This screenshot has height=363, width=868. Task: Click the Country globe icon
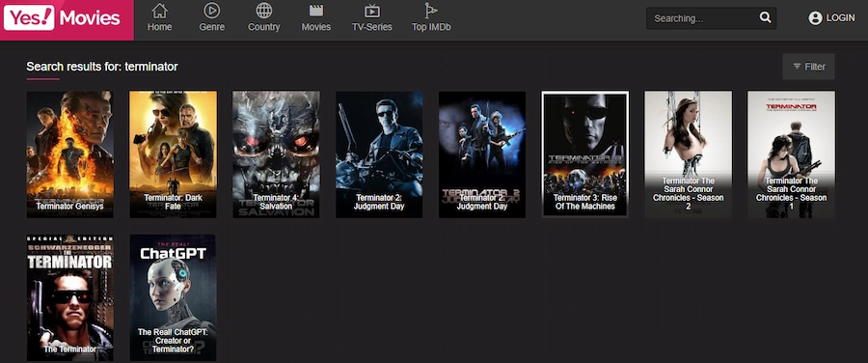tap(264, 11)
